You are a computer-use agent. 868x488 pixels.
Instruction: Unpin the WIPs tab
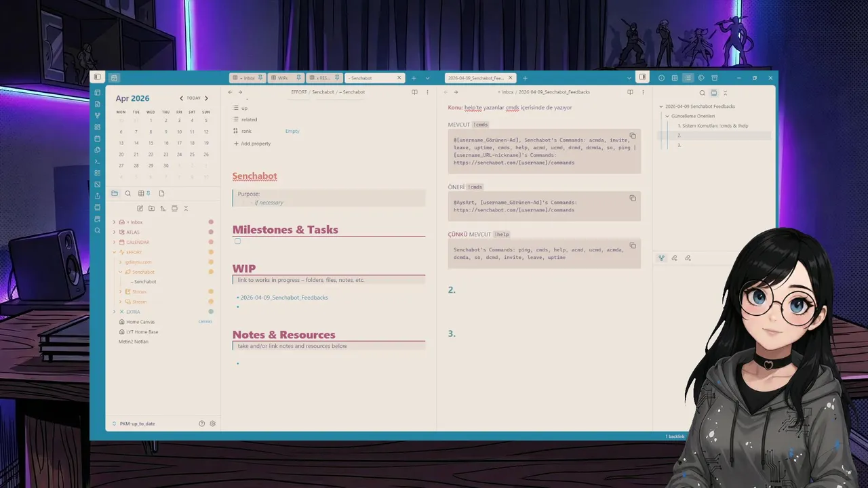click(x=298, y=78)
